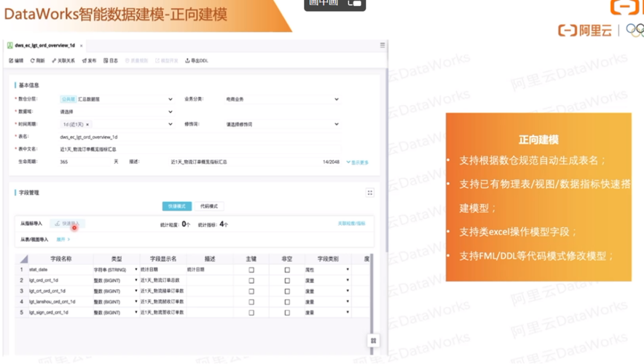Screen dimensions: 644x364
Task: Open 关联关系 relationship tool
Action: click(63, 60)
